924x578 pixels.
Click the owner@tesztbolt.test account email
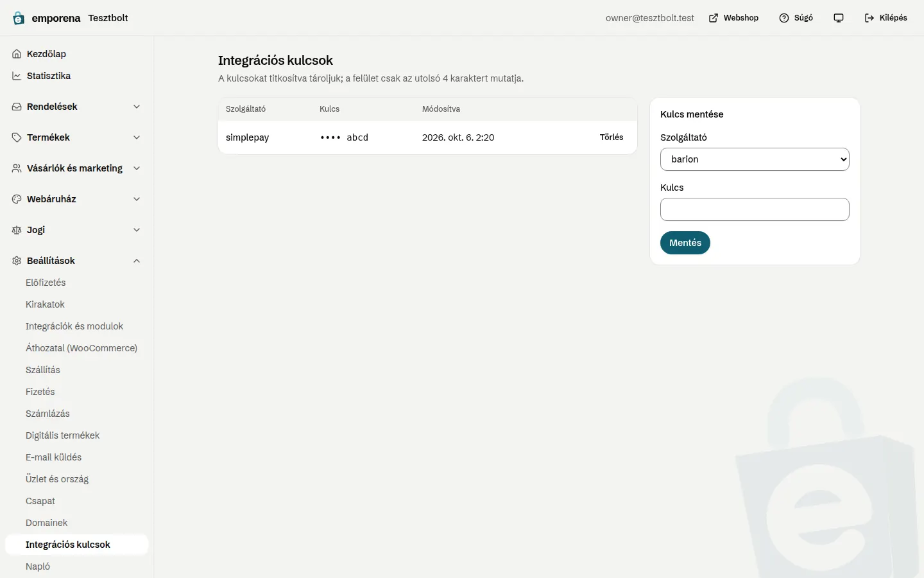pos(650,18)
